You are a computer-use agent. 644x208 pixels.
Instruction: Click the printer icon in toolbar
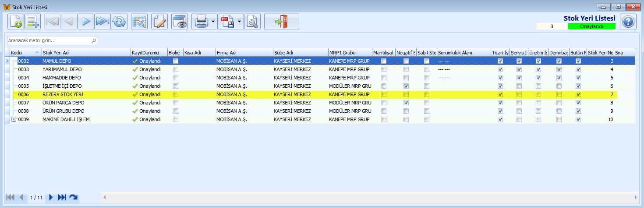[x=201, y=22]
